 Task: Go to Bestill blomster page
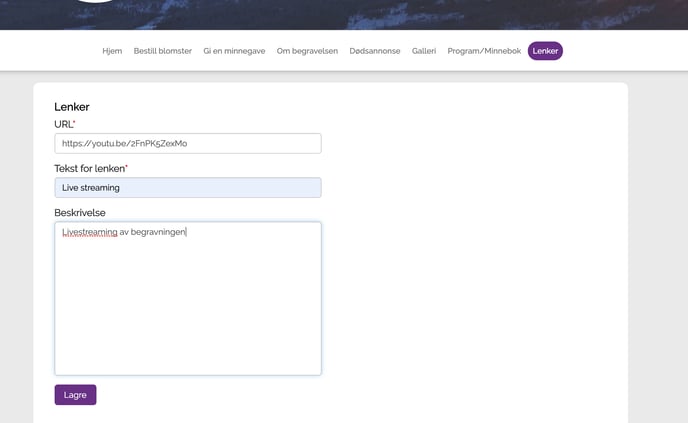tap(163, 51)
